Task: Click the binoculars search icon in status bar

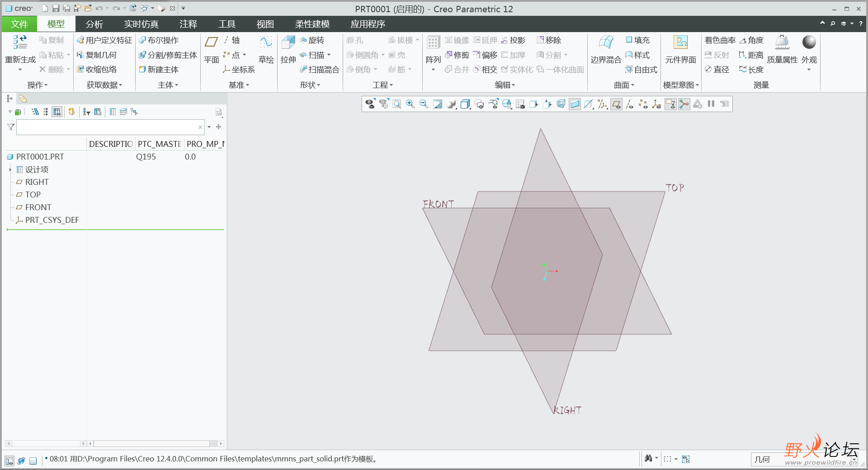Action: coord(648,458)
